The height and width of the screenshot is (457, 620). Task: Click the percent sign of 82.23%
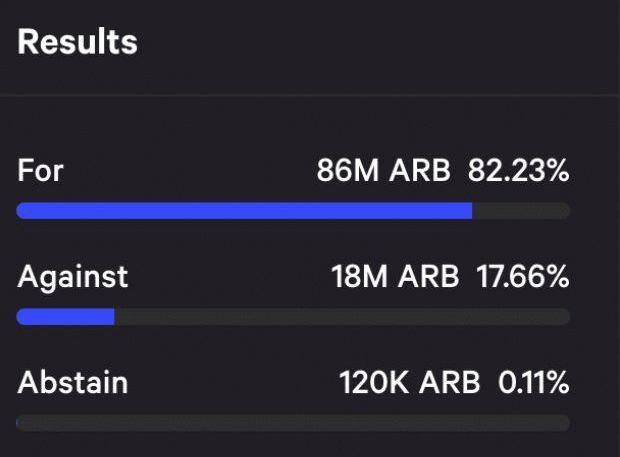coord(556,171)
